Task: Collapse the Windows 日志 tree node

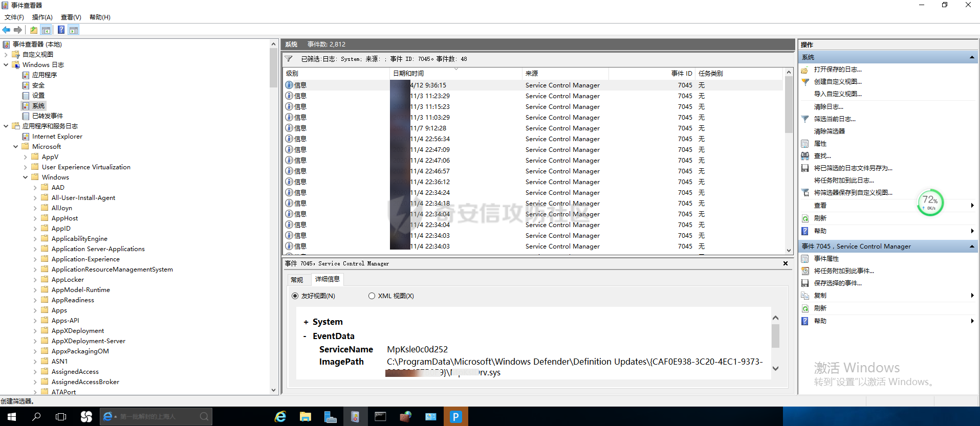Action: click(x=6, y=65)
